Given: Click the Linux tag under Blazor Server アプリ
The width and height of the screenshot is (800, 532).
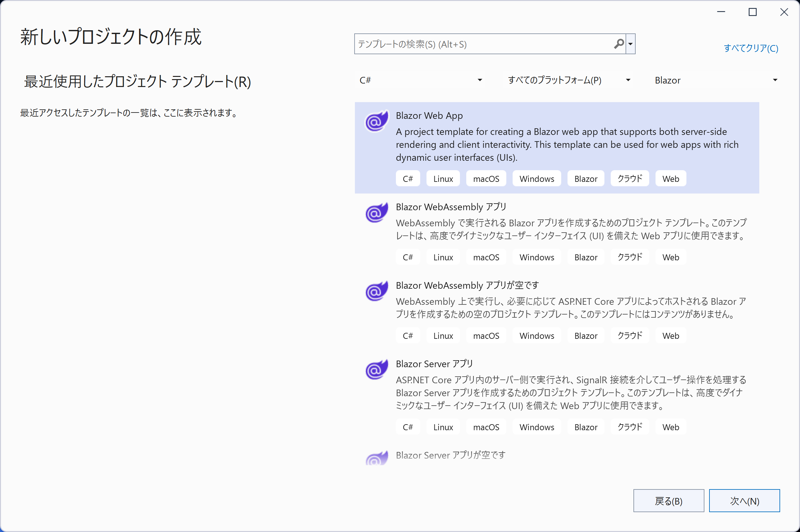Looking at the screenshot, I should point(443,427).
